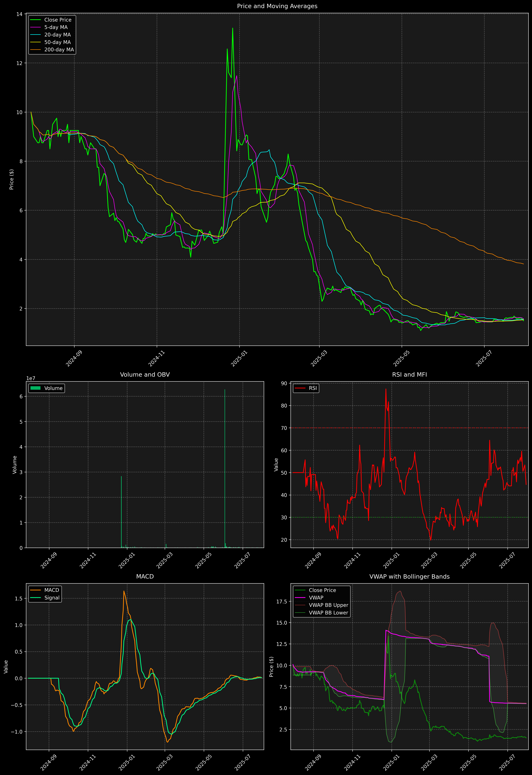The width and height of the screenshot is (532, 775).
Task: Click the "3" tick on the volume y-axis
Action: tap(21, 472)
